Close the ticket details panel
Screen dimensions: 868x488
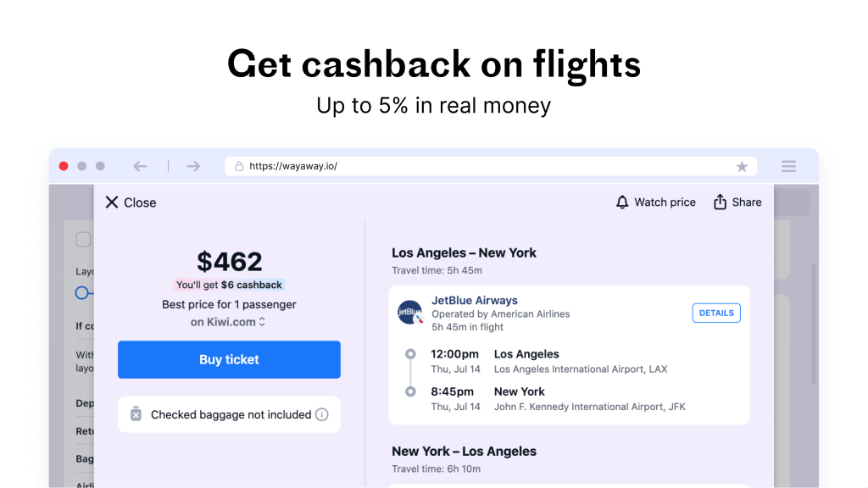pos(131,202)
